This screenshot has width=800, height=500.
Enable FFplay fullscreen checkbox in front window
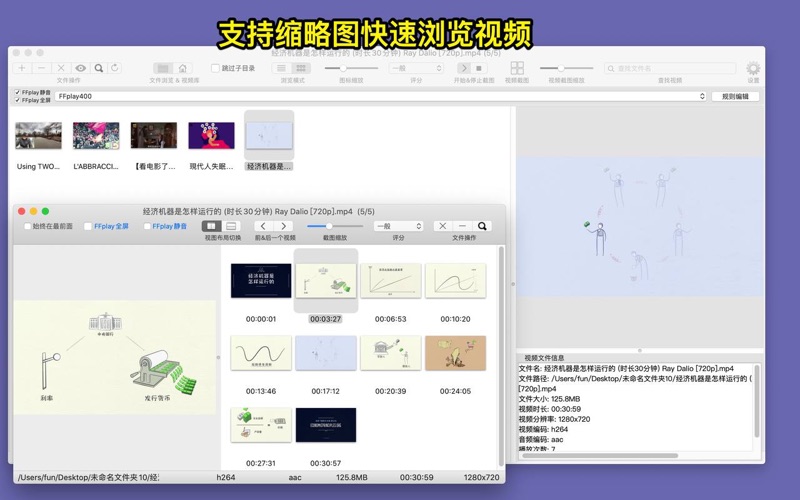(x=88, y=226)
